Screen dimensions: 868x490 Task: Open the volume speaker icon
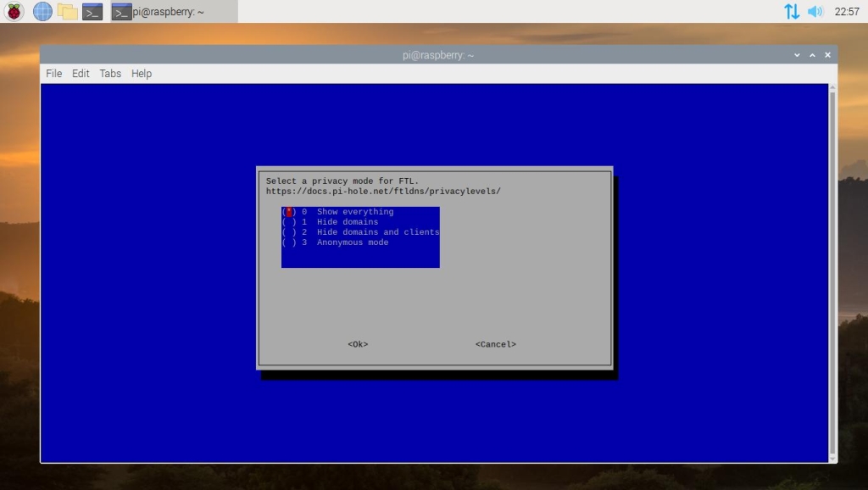(815, 11)
